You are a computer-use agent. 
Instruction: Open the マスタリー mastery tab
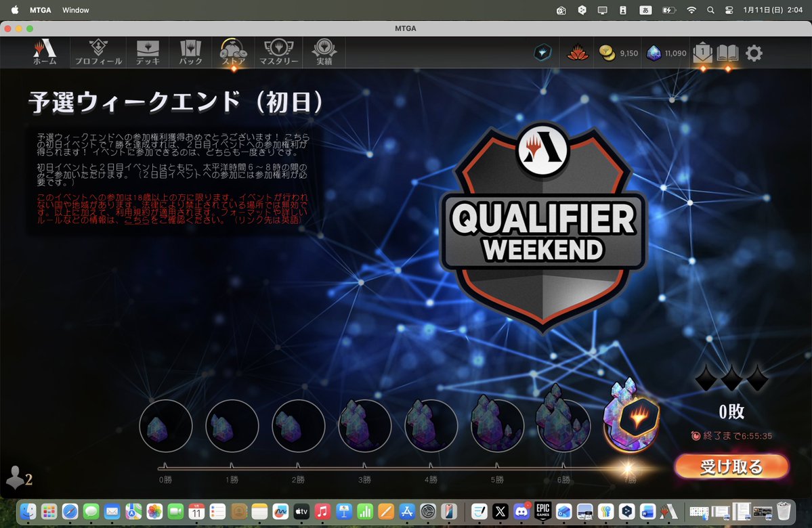[x=278, y=52]
